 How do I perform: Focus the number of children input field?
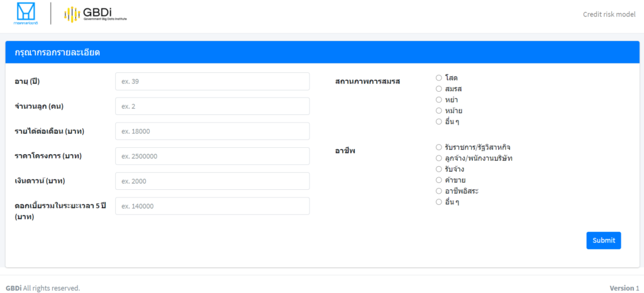tap(212, 106)
